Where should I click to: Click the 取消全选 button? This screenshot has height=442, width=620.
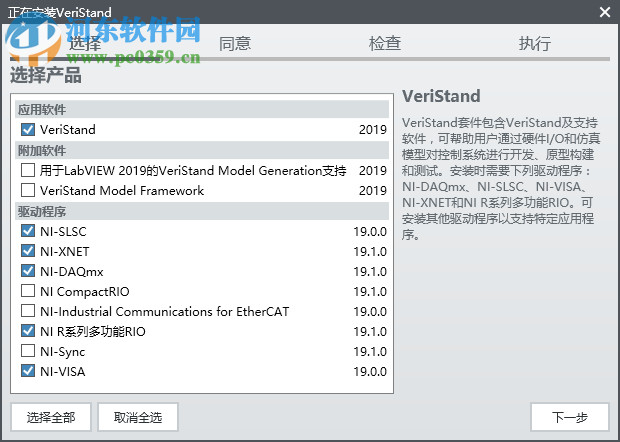[x=138, y=417]
